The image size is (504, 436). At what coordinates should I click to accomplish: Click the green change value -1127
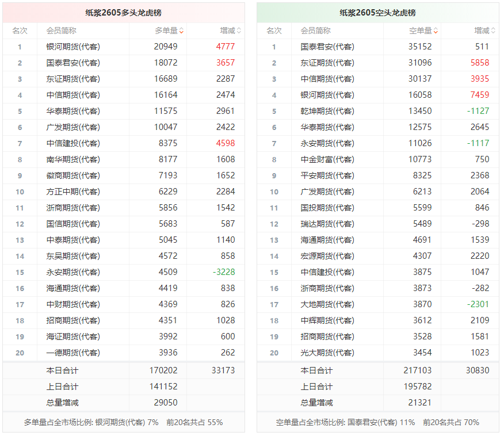pyautogui.click(x=478, y=111)
